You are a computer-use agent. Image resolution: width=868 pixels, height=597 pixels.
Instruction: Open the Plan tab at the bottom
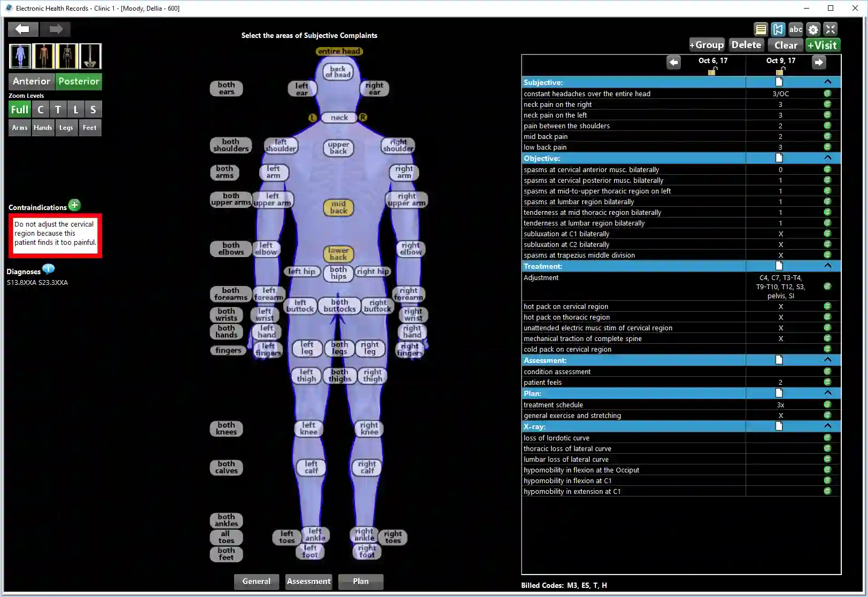coord(360,582)
